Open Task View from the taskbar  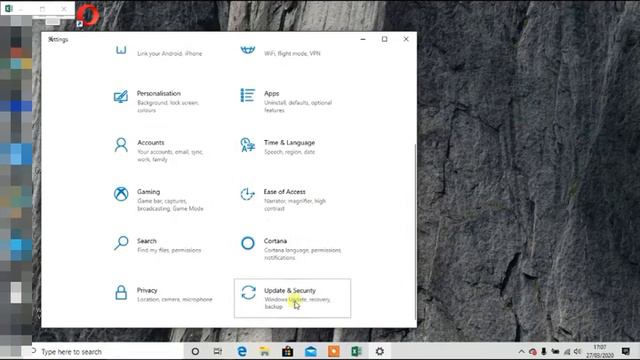[x=218, y=351]
